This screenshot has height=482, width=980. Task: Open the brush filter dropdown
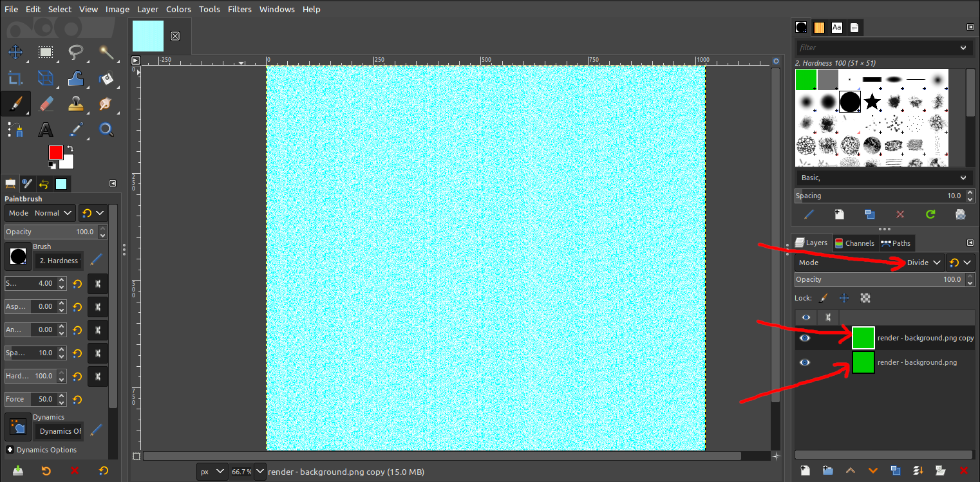click(x=963, y=48)
